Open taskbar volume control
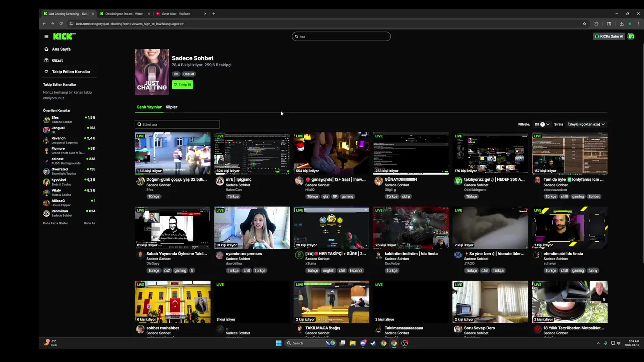644x362 pixels. pos(618,343)
